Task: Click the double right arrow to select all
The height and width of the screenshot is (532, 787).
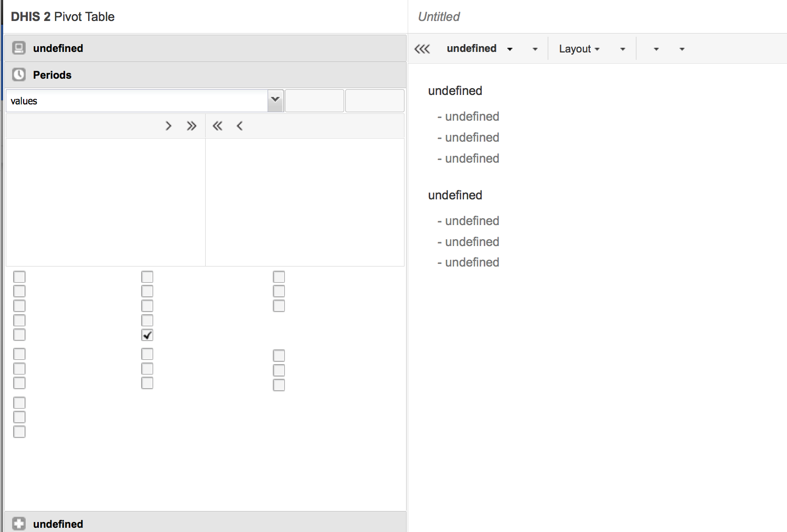Action: click(192, 126)
